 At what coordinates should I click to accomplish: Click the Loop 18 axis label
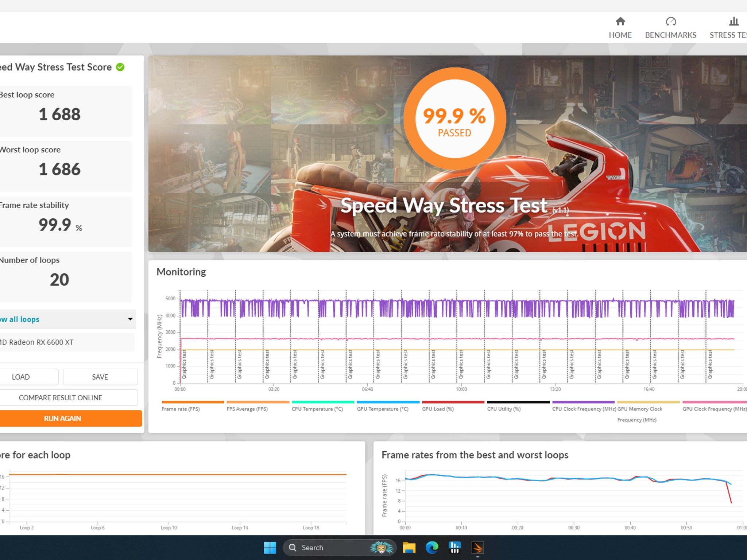(x=311, y=528)
